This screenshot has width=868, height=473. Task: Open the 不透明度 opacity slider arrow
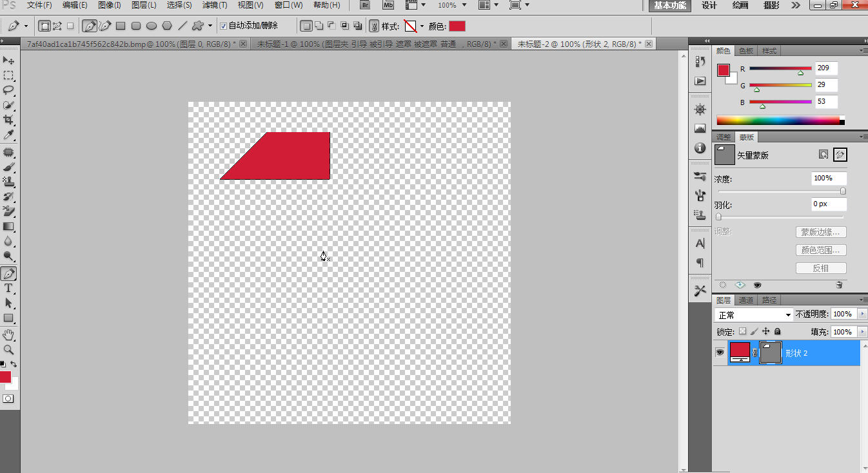click(x=863, y=314)
